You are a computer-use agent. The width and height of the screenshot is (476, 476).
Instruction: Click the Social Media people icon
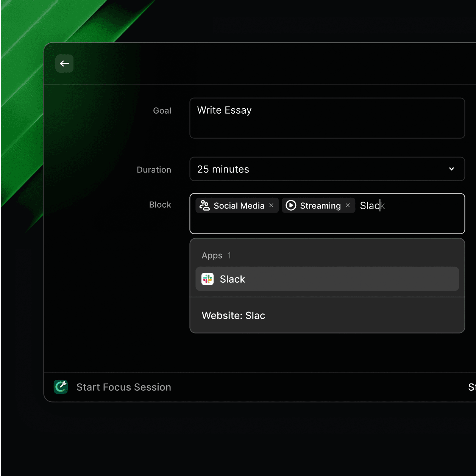pos(204,205)
